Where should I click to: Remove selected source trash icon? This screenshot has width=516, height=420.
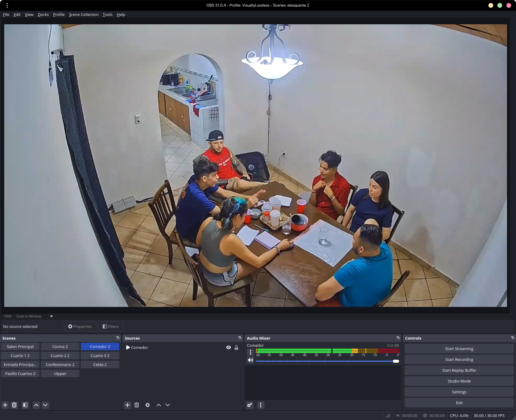coord(136,405)
